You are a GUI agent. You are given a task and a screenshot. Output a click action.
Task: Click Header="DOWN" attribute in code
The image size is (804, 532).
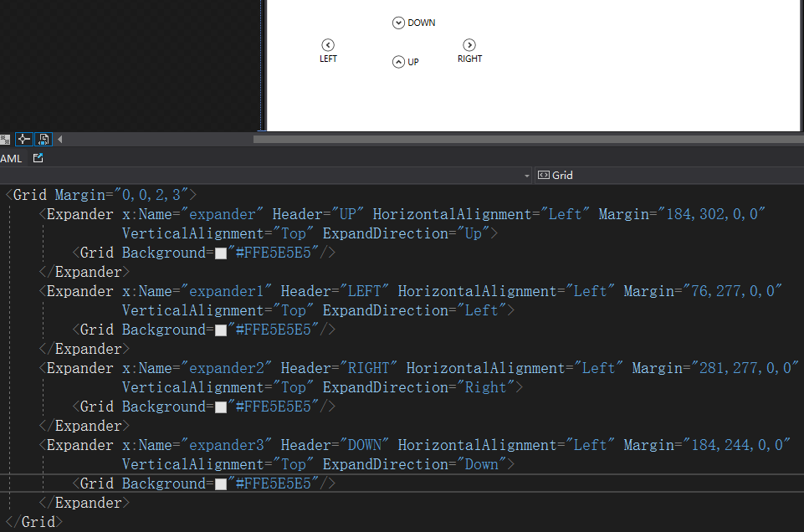click(x=335, y=445)
